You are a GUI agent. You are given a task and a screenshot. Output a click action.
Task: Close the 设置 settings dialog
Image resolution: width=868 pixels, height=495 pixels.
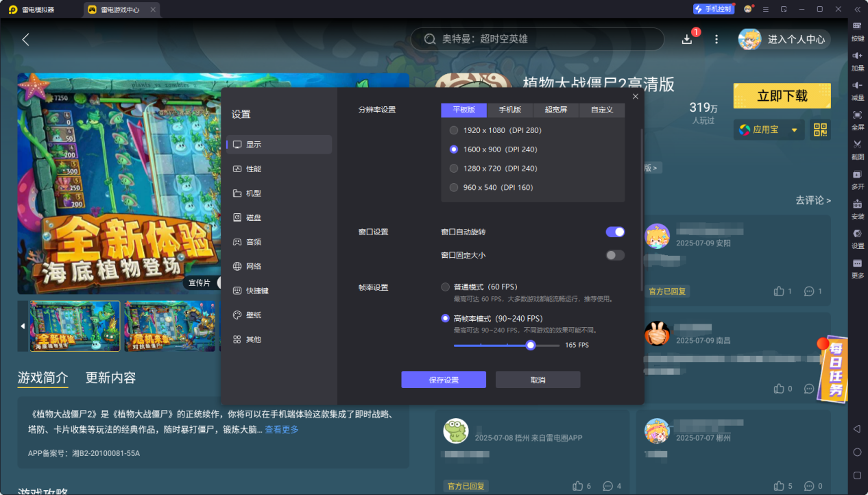point(635,97)
